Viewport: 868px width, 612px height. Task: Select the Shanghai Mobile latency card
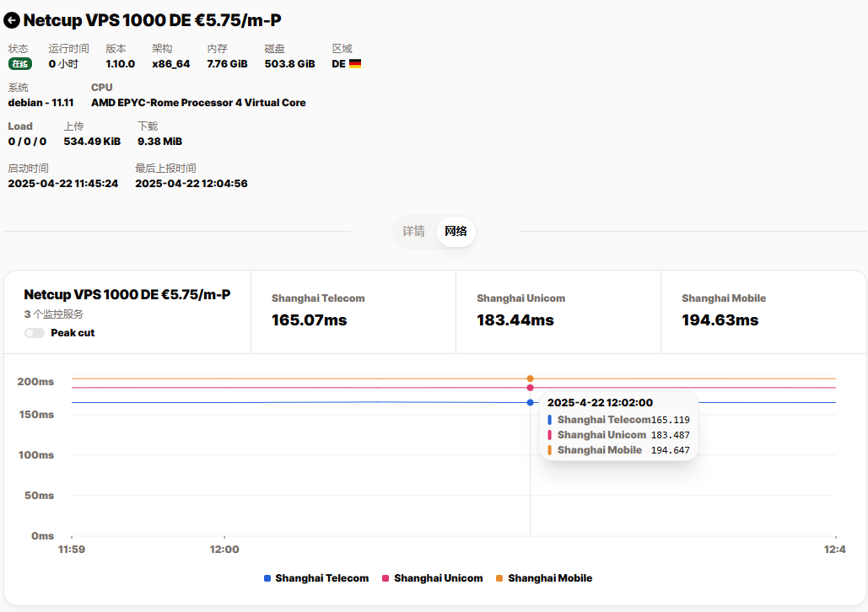click(x=763, y=311)
